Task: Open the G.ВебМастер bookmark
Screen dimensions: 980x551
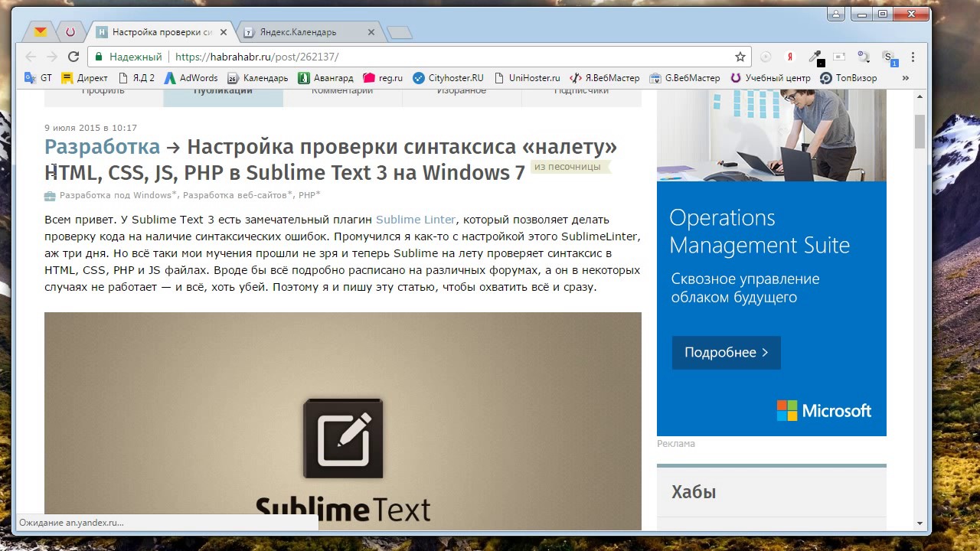Action: (684, 77)
